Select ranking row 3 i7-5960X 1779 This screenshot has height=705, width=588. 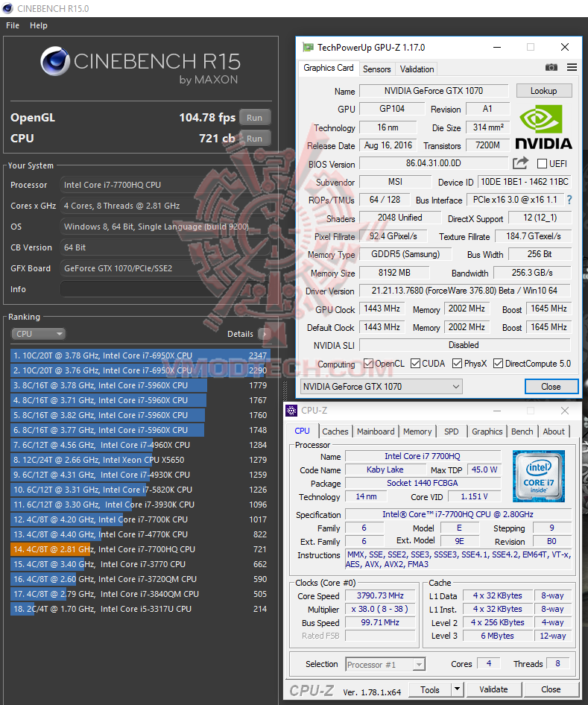(140, 385)
